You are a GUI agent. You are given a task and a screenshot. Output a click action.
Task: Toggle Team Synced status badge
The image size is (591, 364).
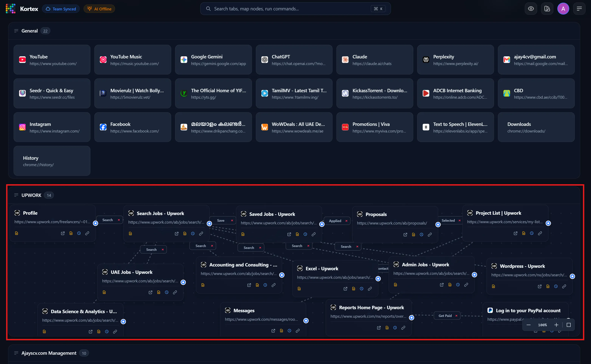pyautogui.click(x=61, y=9)
